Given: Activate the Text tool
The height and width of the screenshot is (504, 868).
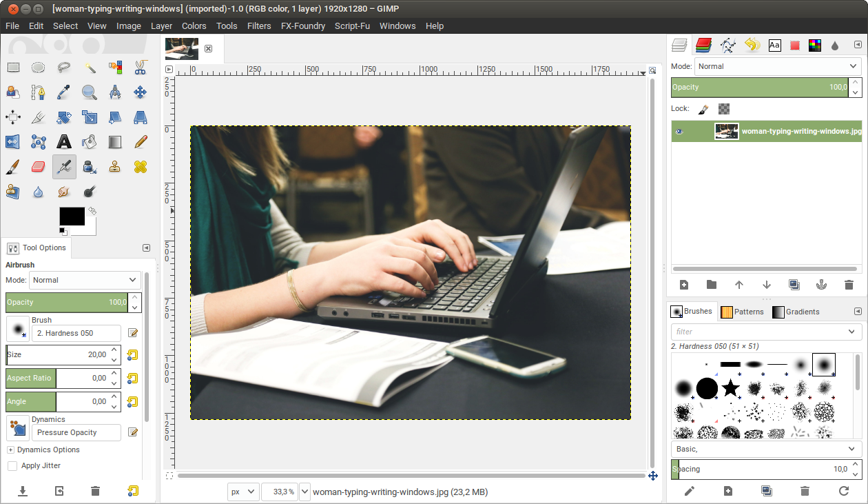Looking at the screenshot, I should point(63,141).
